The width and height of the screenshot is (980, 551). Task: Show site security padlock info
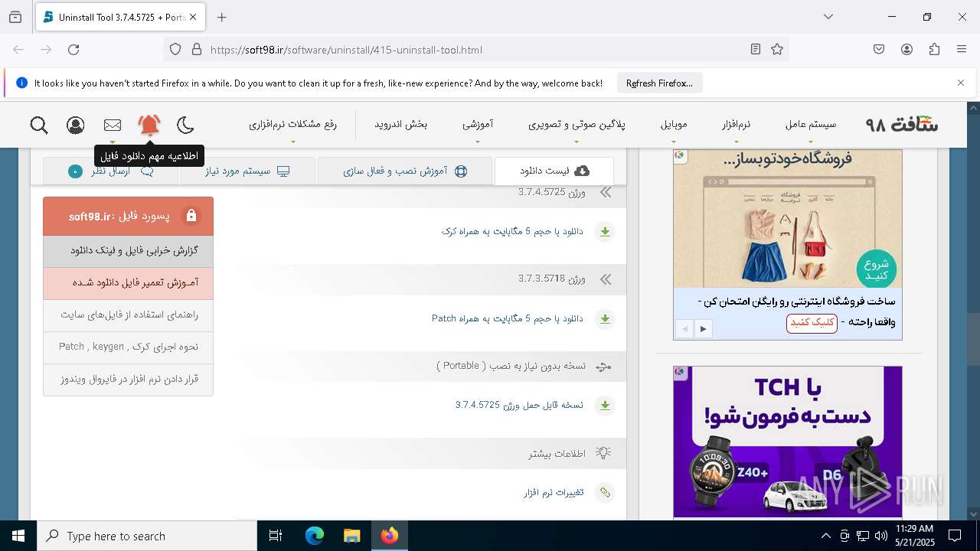(197, 50)
